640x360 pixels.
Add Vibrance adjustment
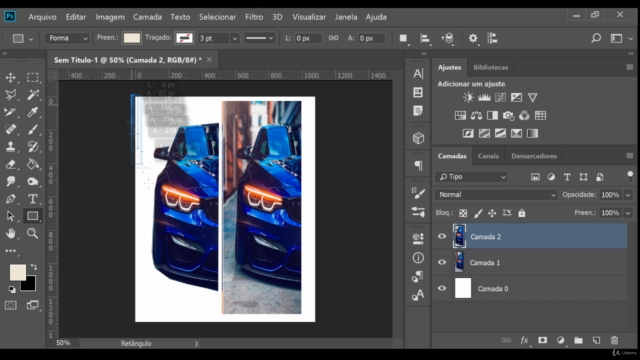click(x=533, y=98)
